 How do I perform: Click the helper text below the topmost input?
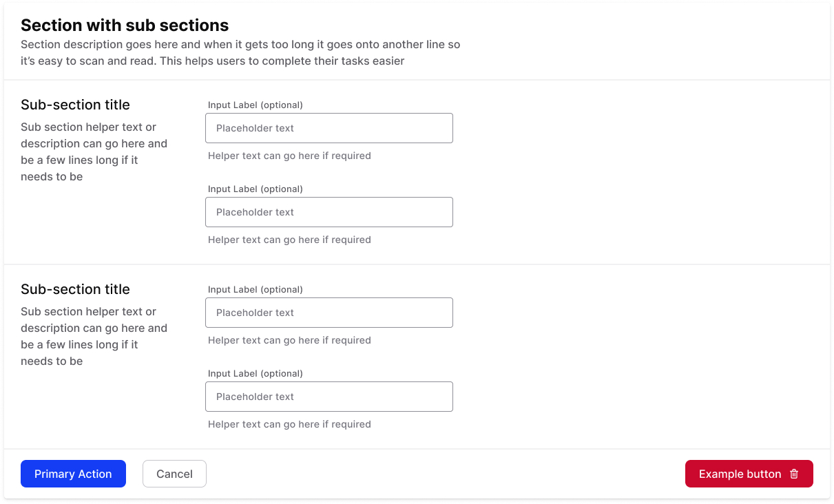click(x=289, y=156)
